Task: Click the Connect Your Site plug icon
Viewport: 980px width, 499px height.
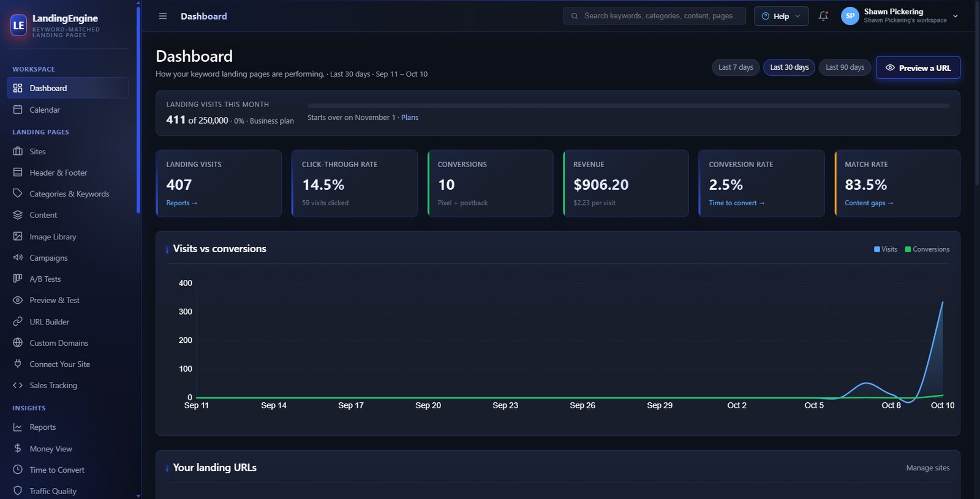Action: tap(18, 364)
